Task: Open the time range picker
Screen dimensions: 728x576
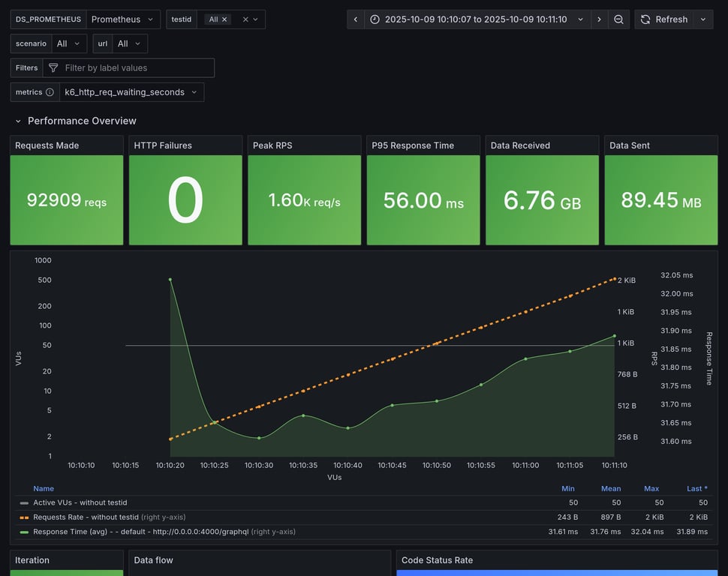Action: 477,19
